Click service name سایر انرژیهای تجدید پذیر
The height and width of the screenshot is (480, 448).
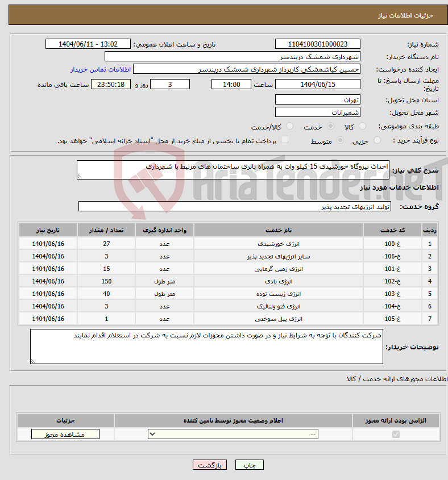point(279,257)
